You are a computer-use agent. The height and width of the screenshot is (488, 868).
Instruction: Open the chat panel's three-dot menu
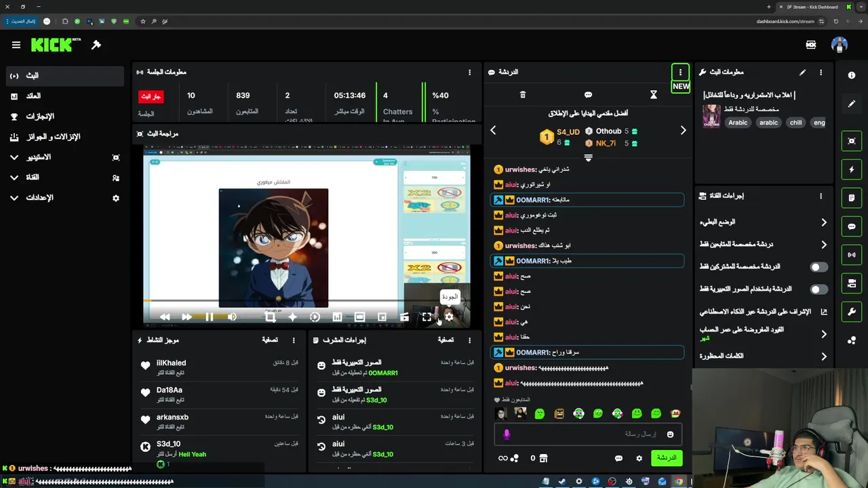(680, 72)
